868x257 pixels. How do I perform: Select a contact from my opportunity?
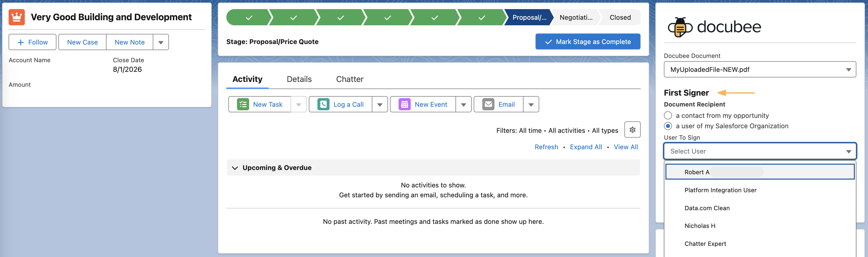pos(668,116)
